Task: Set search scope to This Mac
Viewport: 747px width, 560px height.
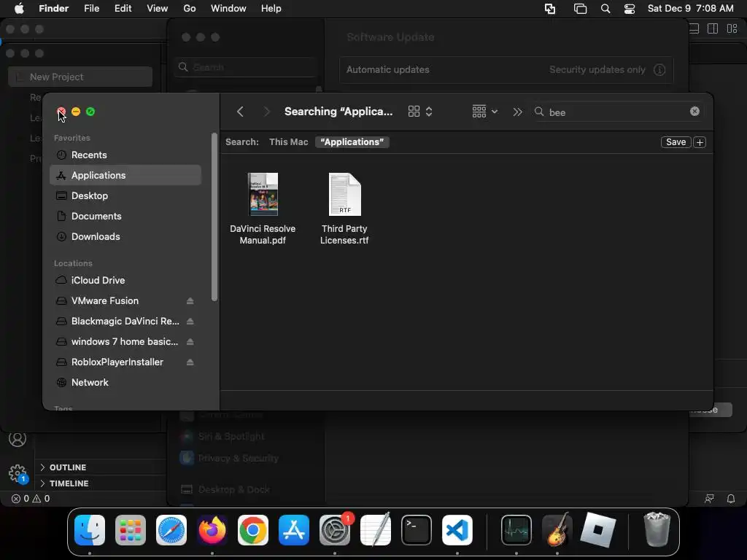Action: (x=288, y=142)
